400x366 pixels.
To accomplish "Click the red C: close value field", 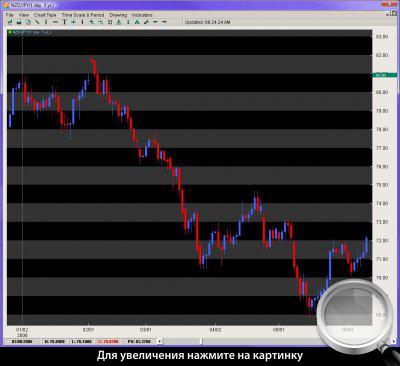I will [x=109, y=341].
